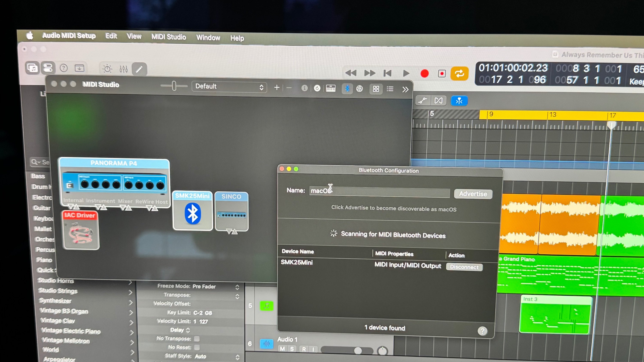Enable the No Reset checkbox
Screen dimensions: 644x362
pyautogui.click(x=197, y=347)
